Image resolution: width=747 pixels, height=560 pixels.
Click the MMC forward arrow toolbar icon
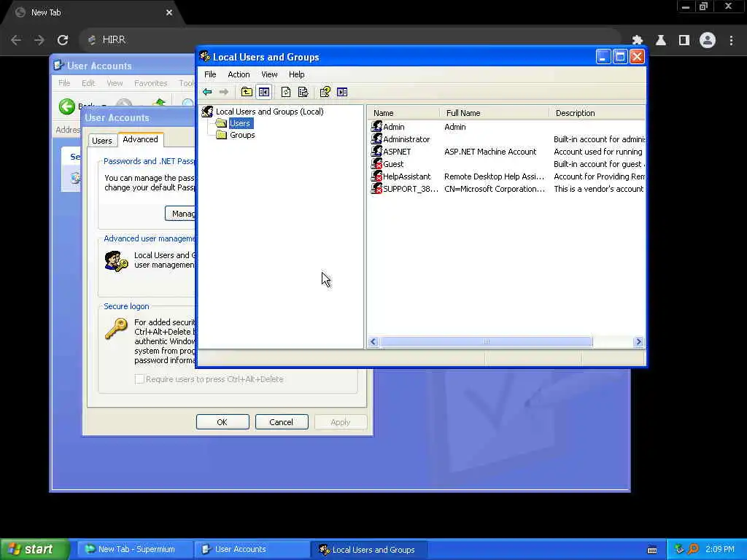[224, 92]
